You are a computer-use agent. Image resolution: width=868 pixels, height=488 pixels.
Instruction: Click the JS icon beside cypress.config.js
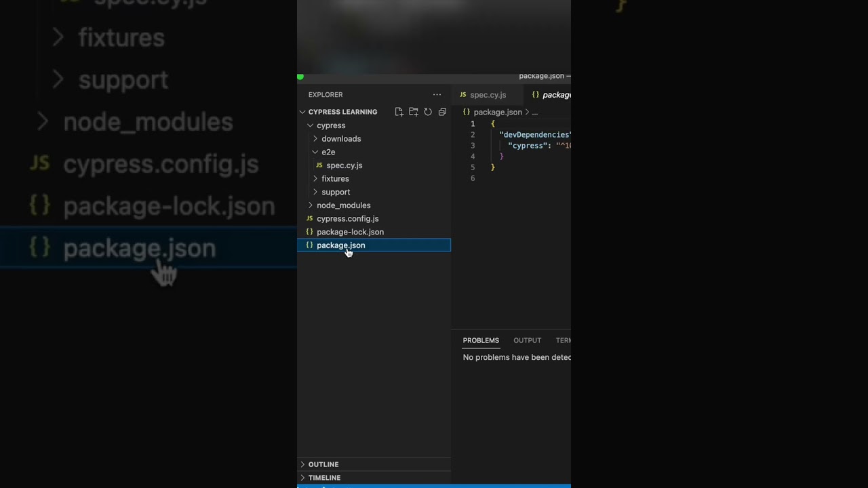point(310,219)
